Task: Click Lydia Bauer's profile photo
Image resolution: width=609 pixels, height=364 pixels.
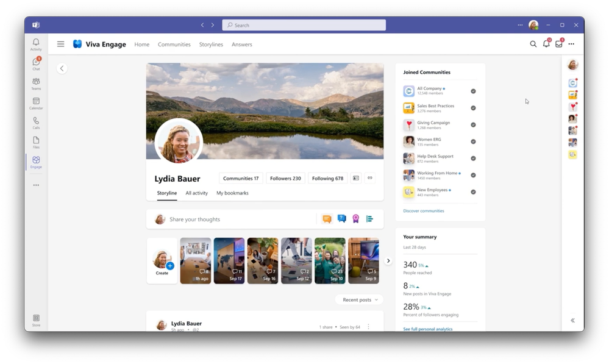Action: click(x=179, y=142)
